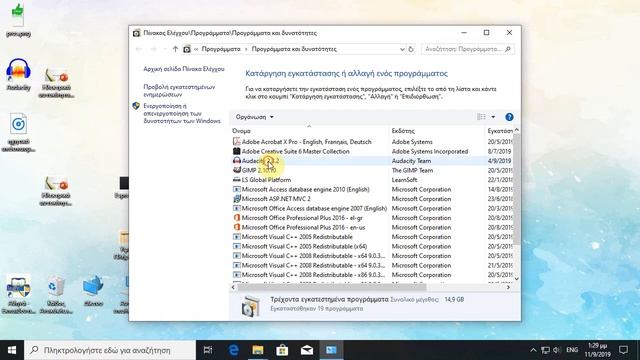Click the taskbar search box
The width and height of the screenshot is (640, 360).
[110, 350]
